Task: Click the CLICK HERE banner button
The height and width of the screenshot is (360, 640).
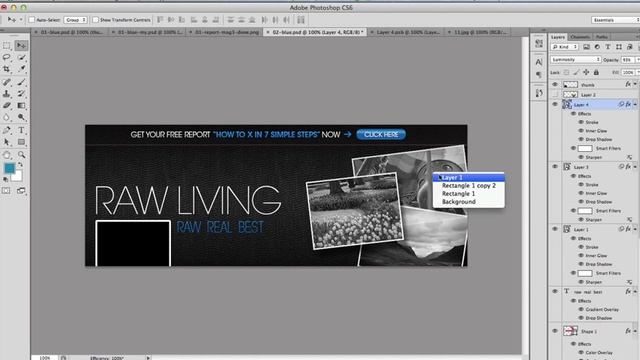Action: (381, 135)
